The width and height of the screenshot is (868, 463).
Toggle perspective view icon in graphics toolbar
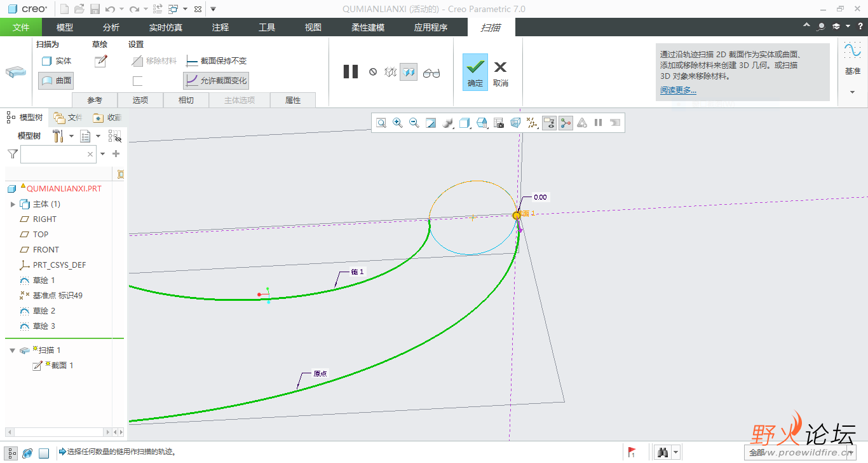point(515,123)
